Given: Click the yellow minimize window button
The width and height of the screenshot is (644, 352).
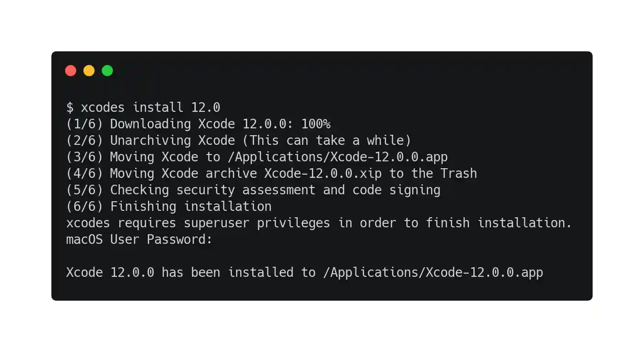Looking at the screenshot, I should point(89,71).
